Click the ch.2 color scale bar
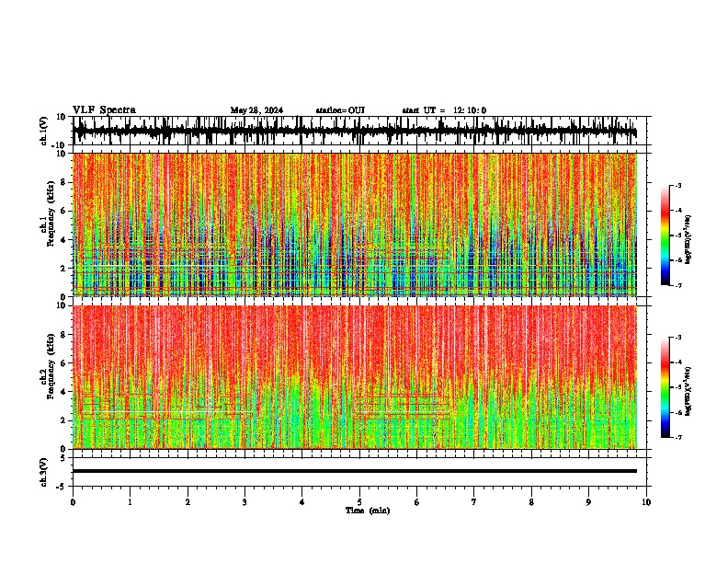 pyautogui.click(x=665, y=387)
